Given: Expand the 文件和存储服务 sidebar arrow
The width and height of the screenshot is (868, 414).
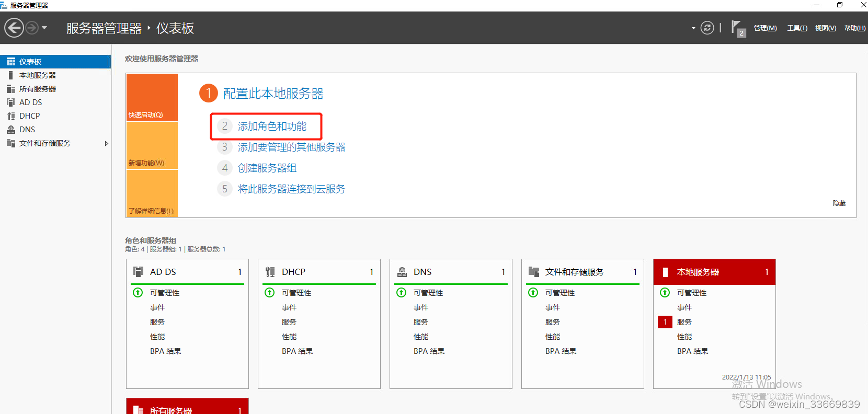Looking at the screenshot, I should (x=106, y=143).
